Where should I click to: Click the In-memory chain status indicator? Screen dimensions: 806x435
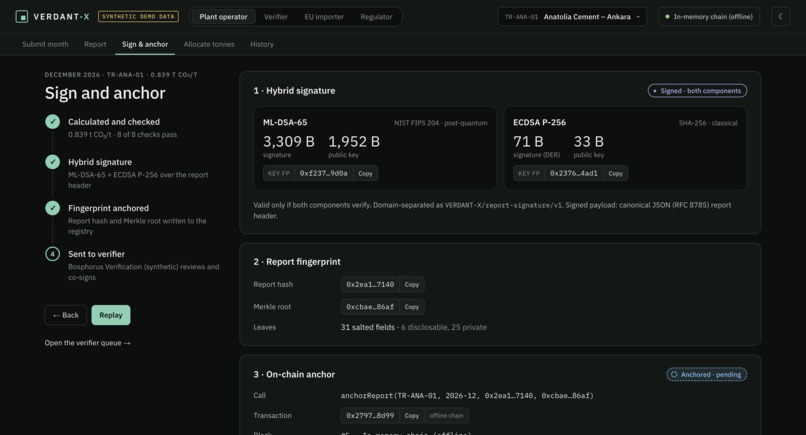click(709, 16)
